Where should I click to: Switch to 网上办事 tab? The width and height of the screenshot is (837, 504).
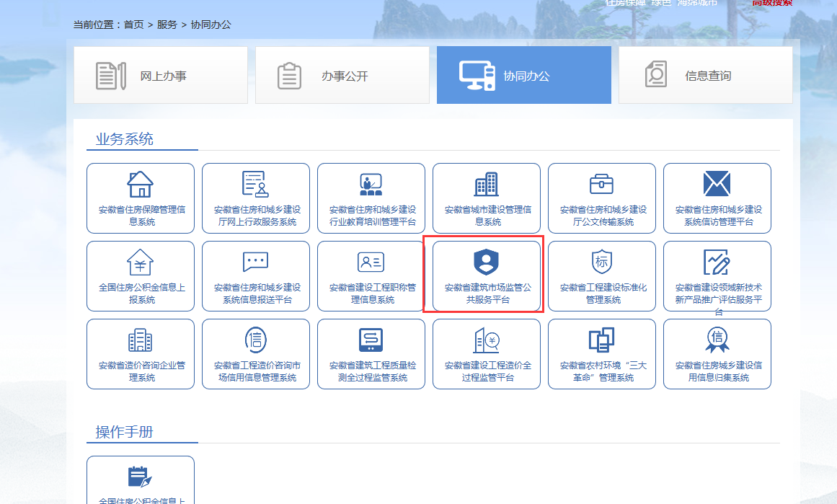pos(161,76)
